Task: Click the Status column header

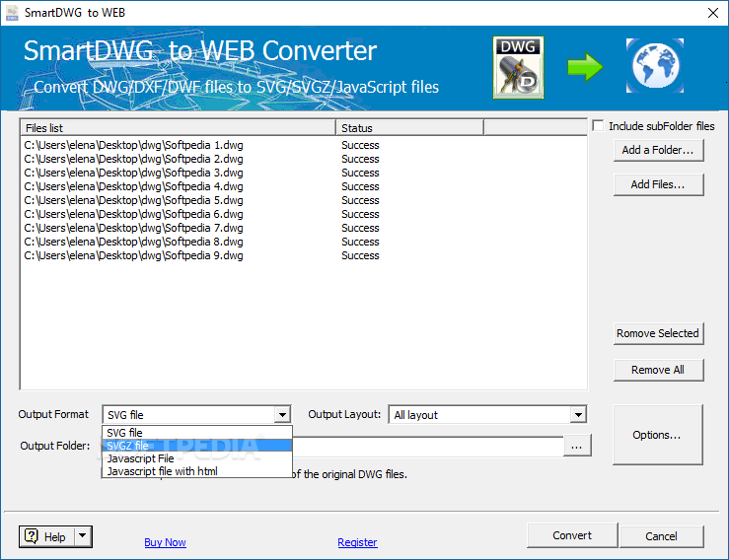Action: 409,128
